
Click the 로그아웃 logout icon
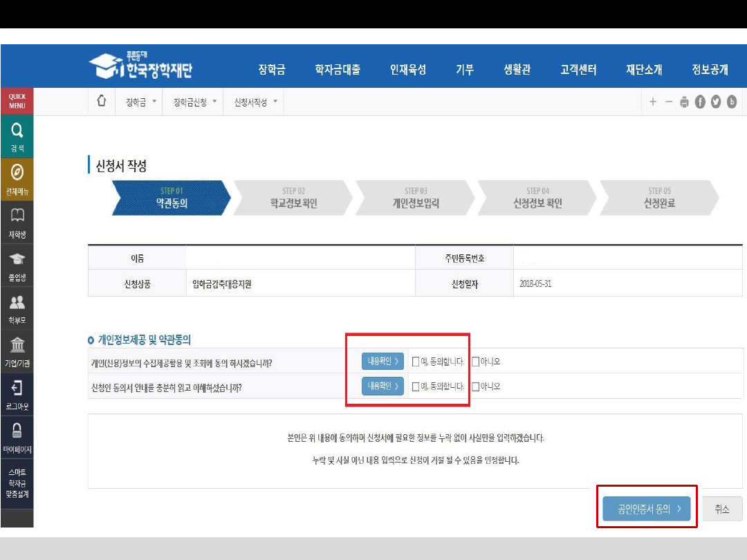(x=17, y=388)
